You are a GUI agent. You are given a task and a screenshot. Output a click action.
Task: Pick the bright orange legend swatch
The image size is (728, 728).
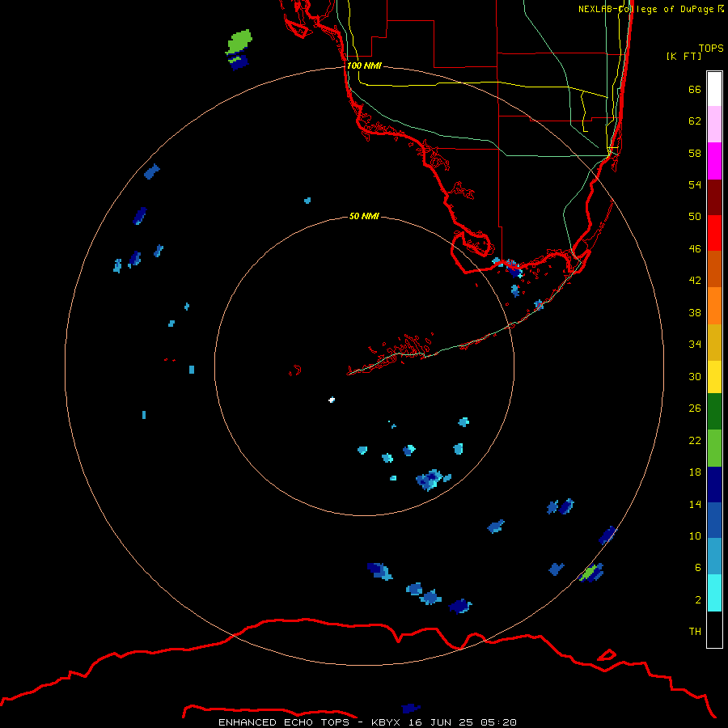[714, 306]
